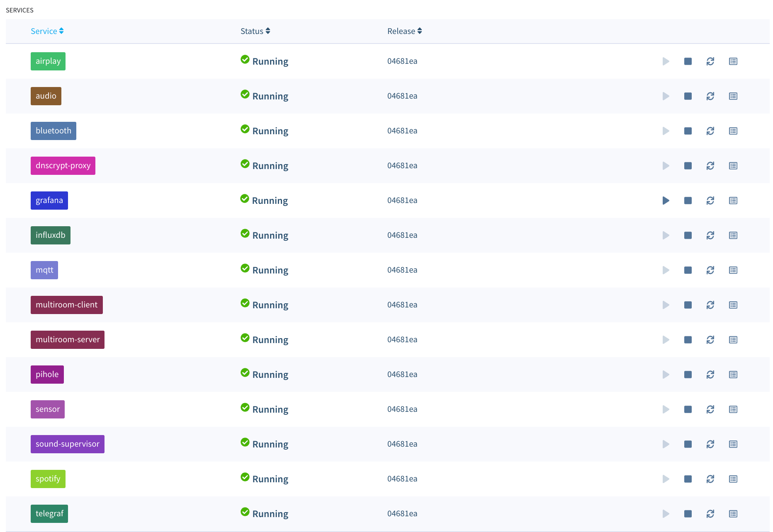Select the purple pihole service label

click(47, 375)
